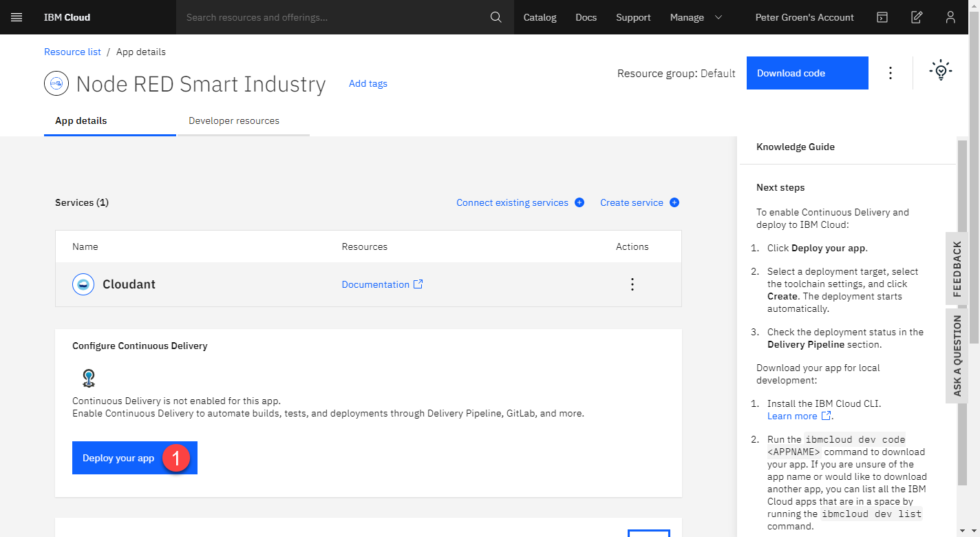
Task: Click the Actions column header
Action: coord(632,246)
